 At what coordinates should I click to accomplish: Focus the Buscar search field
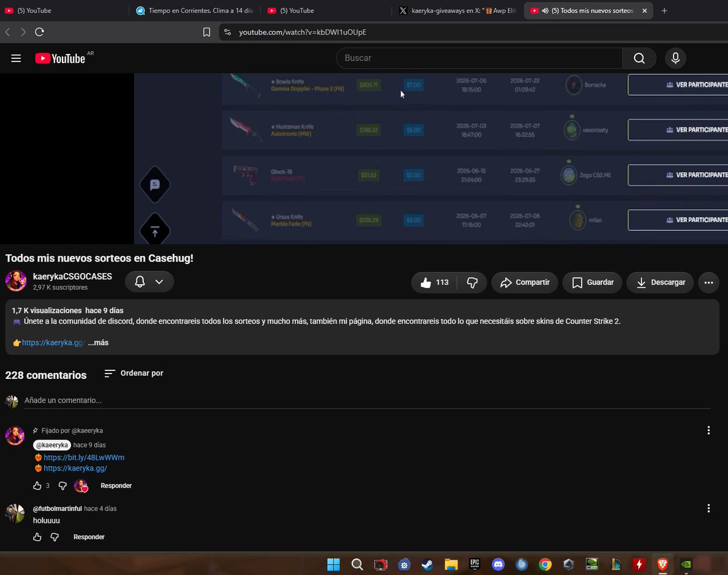point(479,58)
